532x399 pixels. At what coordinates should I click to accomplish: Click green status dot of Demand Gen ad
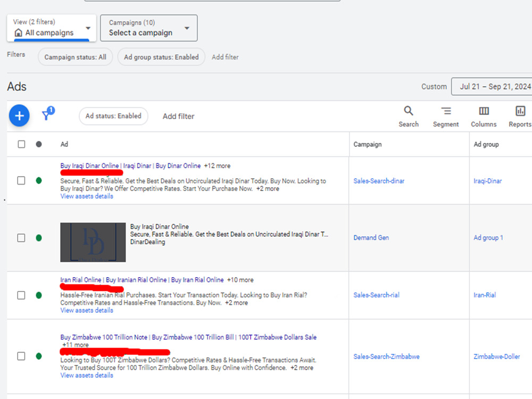(39, 238)
